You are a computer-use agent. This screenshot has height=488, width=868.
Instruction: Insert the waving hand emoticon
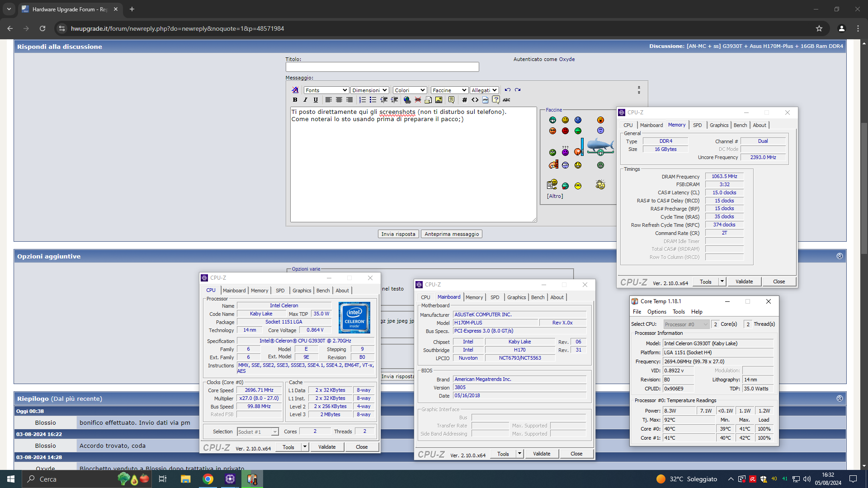(x=600, y=184)
